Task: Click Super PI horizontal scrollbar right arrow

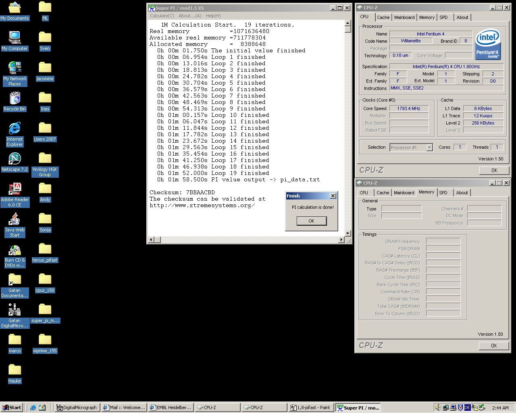Action: [x=341, y=240]
